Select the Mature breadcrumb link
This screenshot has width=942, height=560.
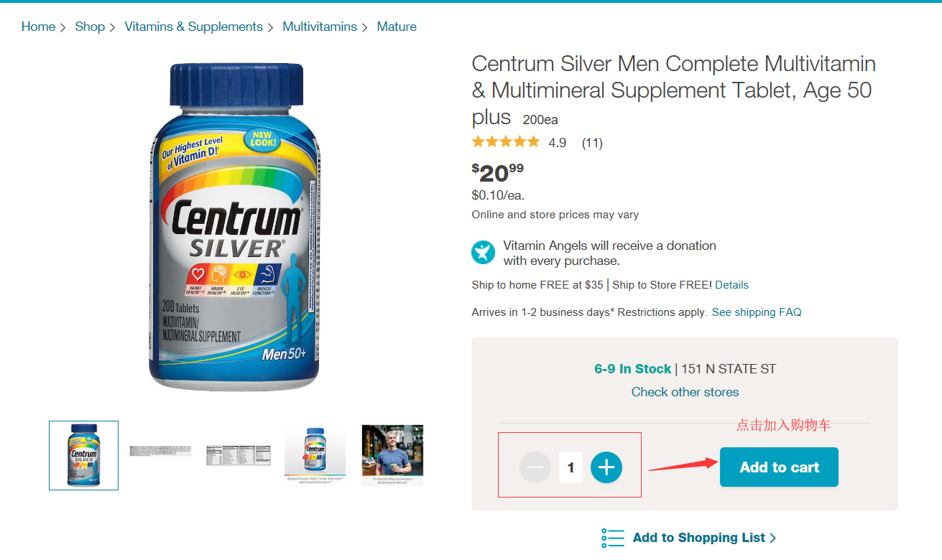pos(397,27)
